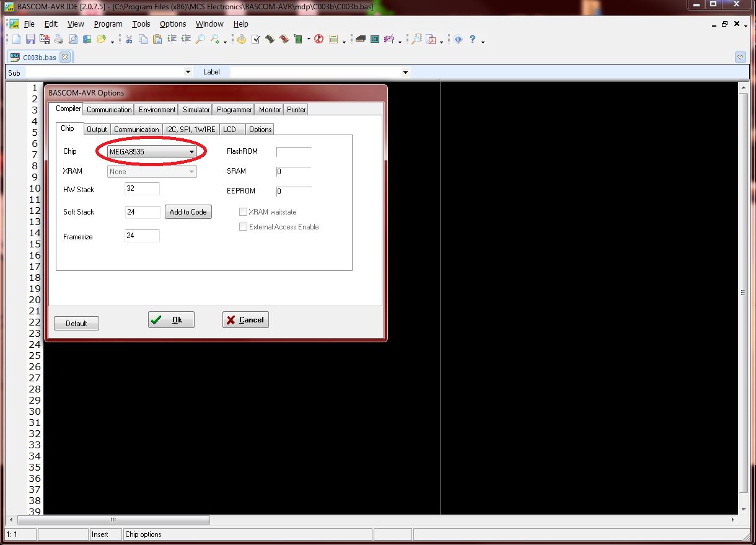Click the Program chip green board icon

pyautogui.click(x=299, y=40)
